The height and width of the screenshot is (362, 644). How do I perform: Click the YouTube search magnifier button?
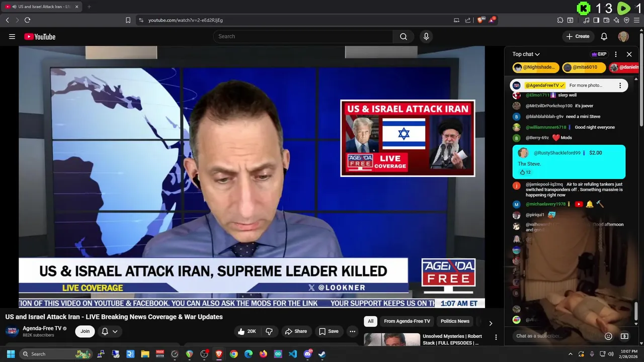click(404, 37)
